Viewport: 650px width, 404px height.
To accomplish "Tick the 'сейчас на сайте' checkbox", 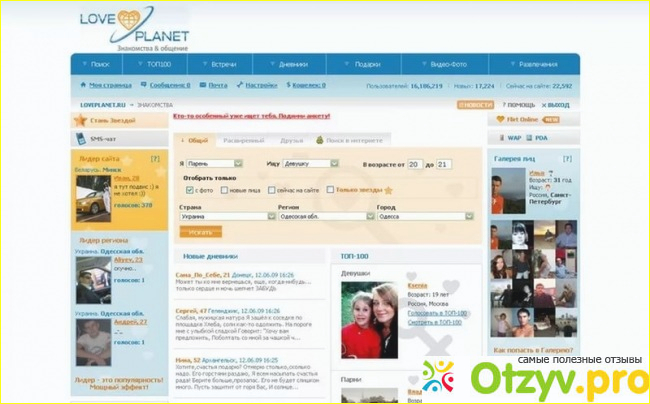I will coord(273,189).
